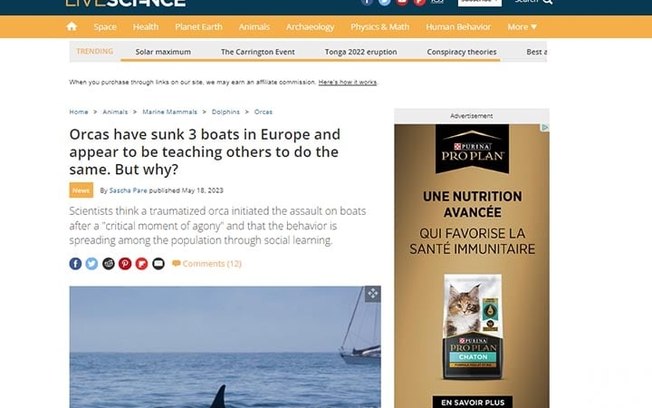This screenshot has height=408, width=652.
Task: Share article on Flipboard
Action: click(x=142, y=264)
